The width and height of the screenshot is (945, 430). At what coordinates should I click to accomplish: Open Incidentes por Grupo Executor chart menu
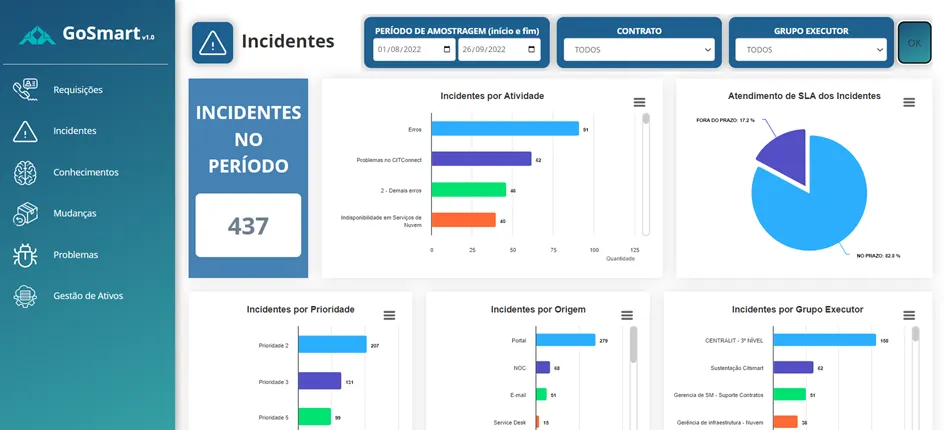[909, 315]
